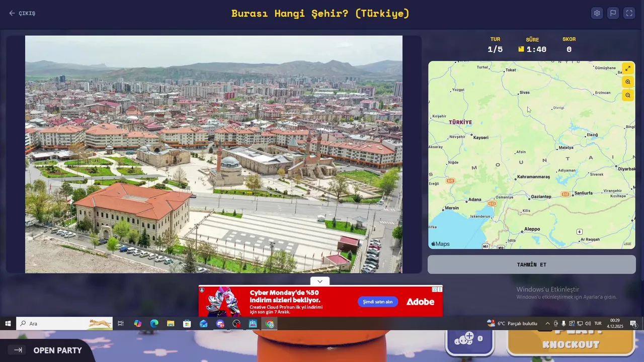Open Outlook mail from taskbar
The height and width of the screenshot is (362, 644).
[204, 323]
